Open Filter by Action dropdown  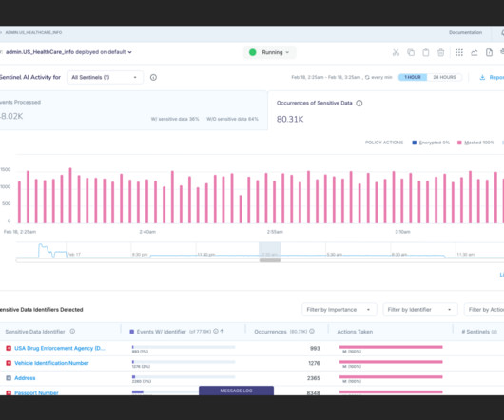click(484, 310)
